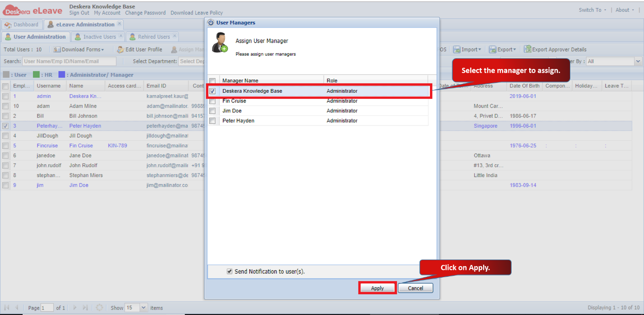This screenshot has width=644, height=315.
Task: Open the Download Forms dropdown
Action: pos(79,49)
